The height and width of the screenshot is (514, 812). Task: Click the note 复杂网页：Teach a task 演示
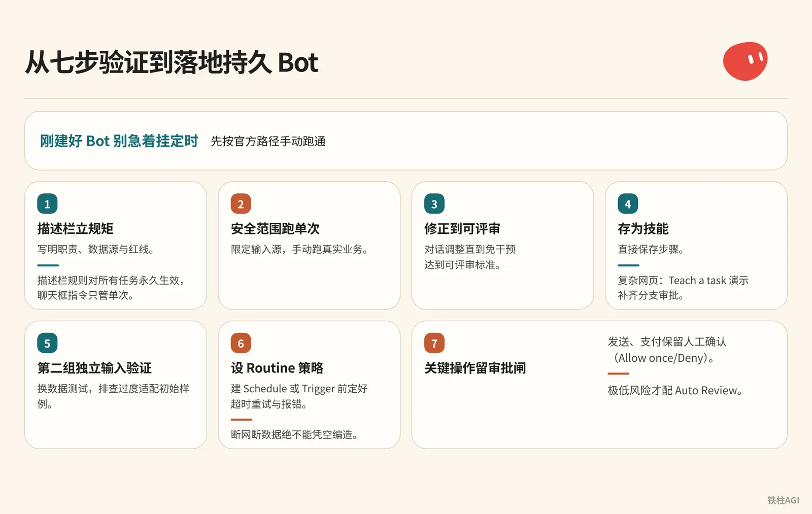point(683,280)
